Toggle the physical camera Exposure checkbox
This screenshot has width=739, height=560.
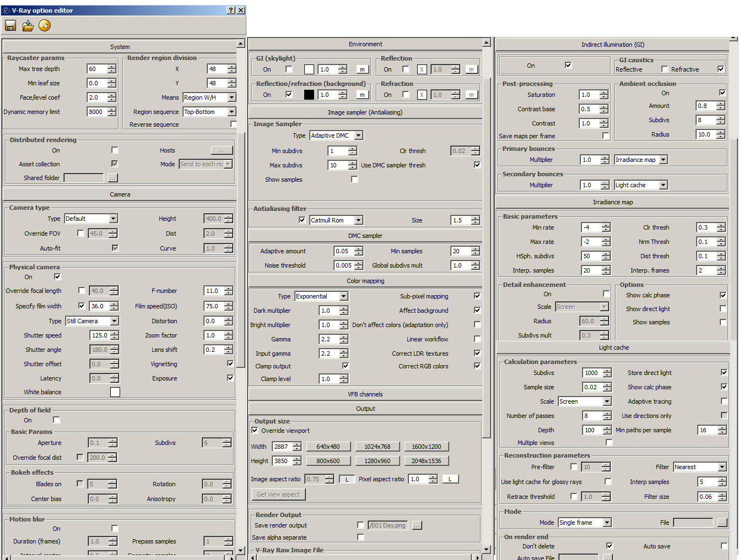(230, 378)
